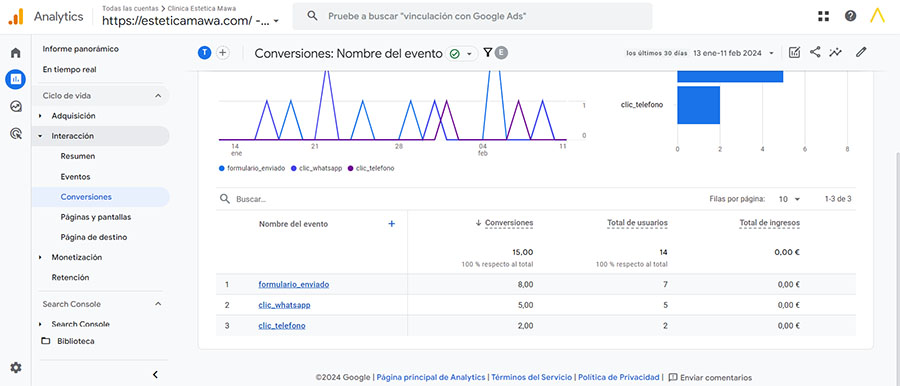Open Reports icon in left rail

pos(15,79)
